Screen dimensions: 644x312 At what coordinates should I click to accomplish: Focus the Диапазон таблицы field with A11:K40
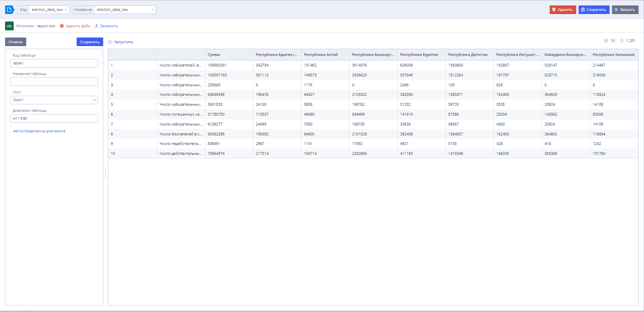click(x=54, y=118)
